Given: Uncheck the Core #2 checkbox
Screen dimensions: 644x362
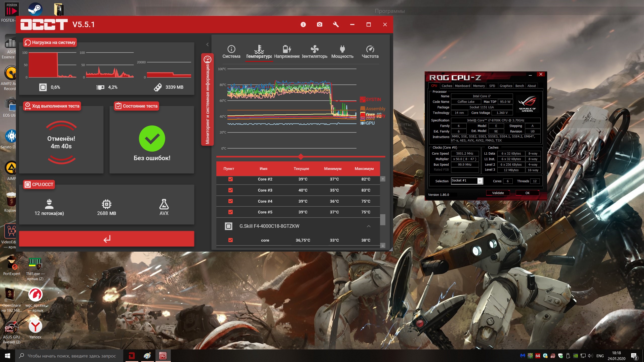Looking at the screenshot, I should 230,179.
